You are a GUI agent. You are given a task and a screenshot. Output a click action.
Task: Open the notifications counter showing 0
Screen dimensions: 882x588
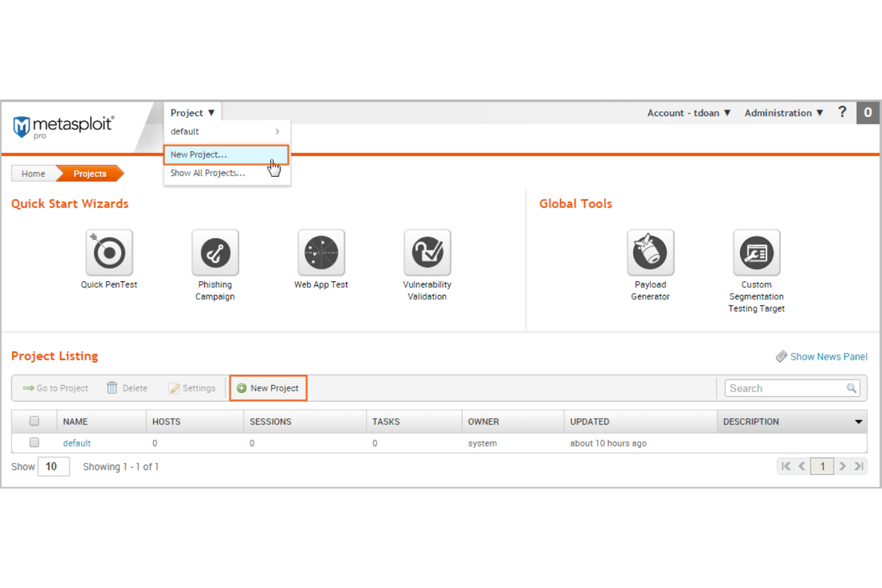[x=868, y=113]
